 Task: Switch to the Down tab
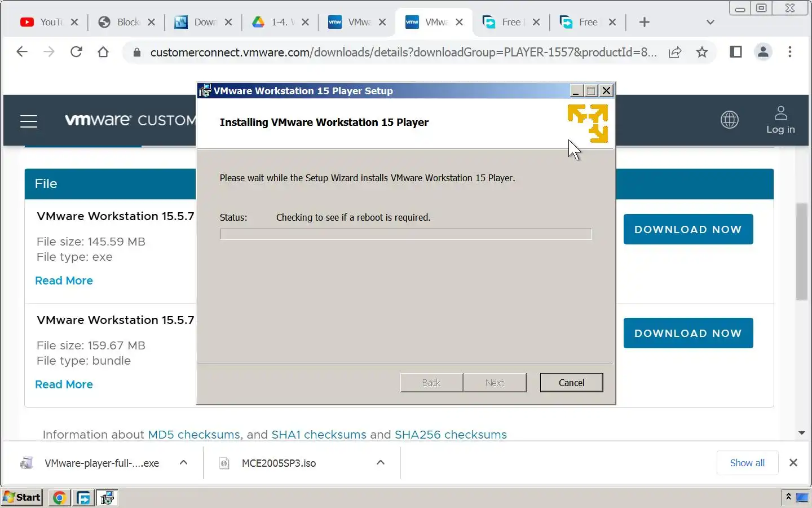(195, 22)
